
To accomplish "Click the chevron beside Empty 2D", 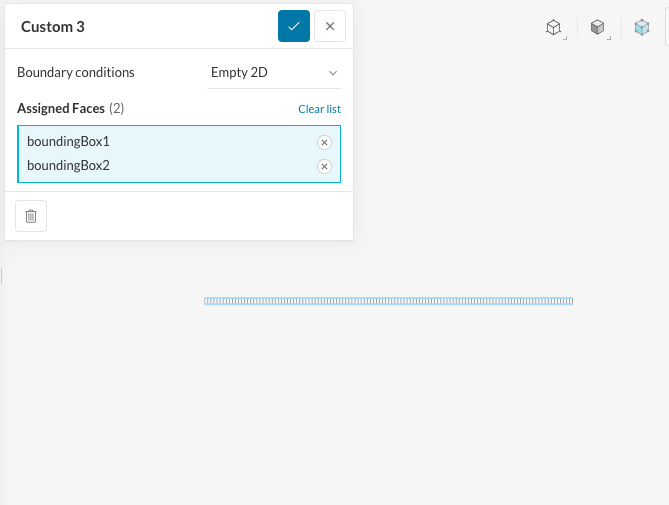I will [333, 73].
